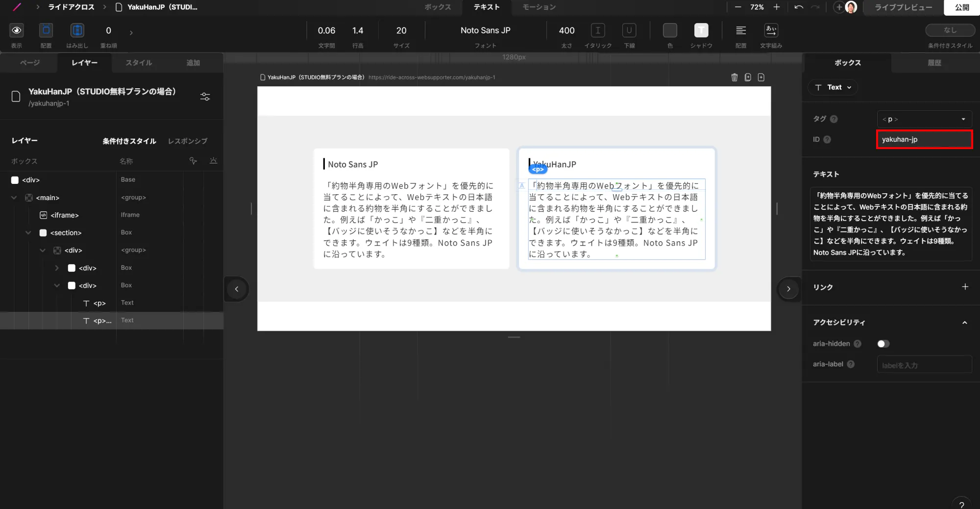Open the スタイル panel tab
The width and height of the screenshot is (980, 509).
[139, 63]
